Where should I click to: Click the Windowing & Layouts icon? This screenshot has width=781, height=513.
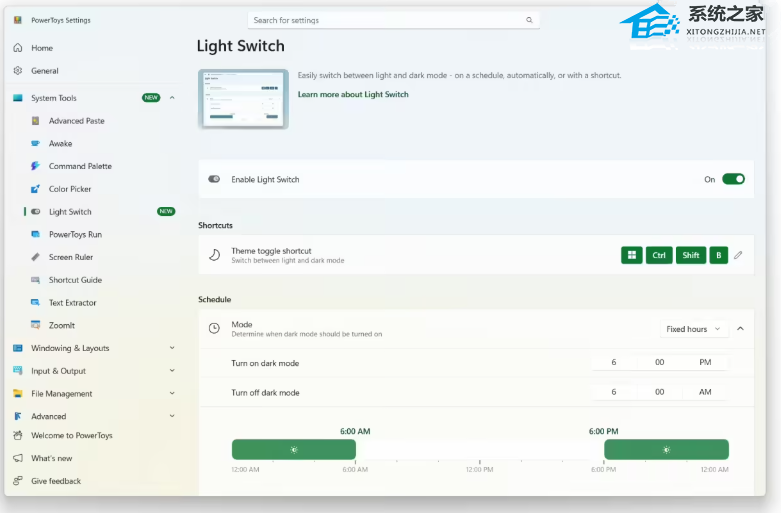point(18,348)
